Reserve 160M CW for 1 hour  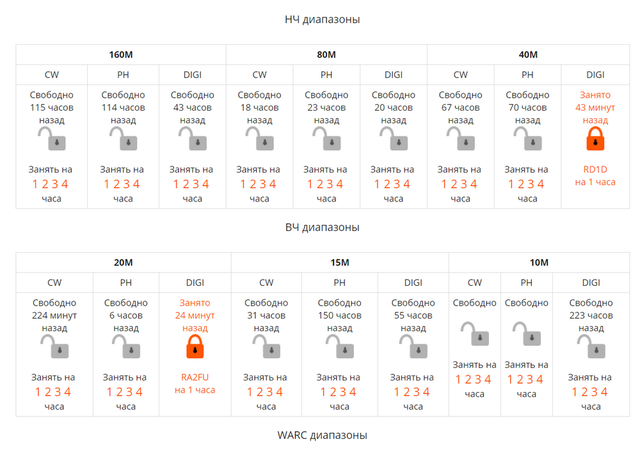coord(35,184)
